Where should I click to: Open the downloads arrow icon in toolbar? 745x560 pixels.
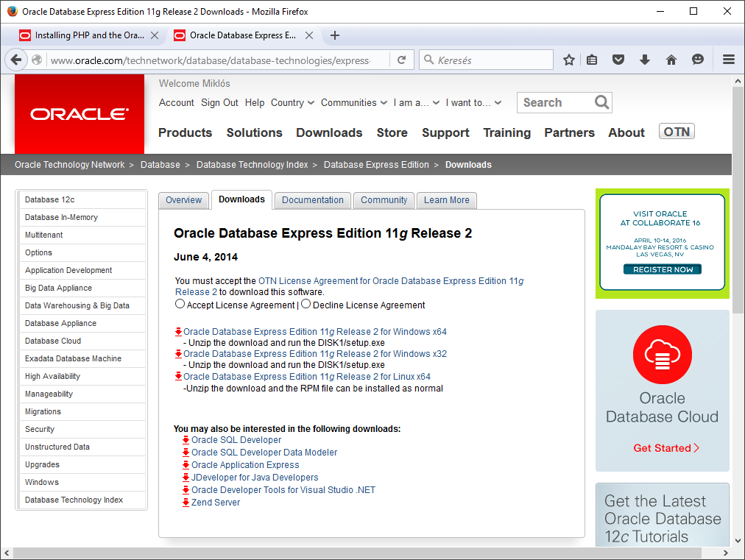[x=645, y=60]
